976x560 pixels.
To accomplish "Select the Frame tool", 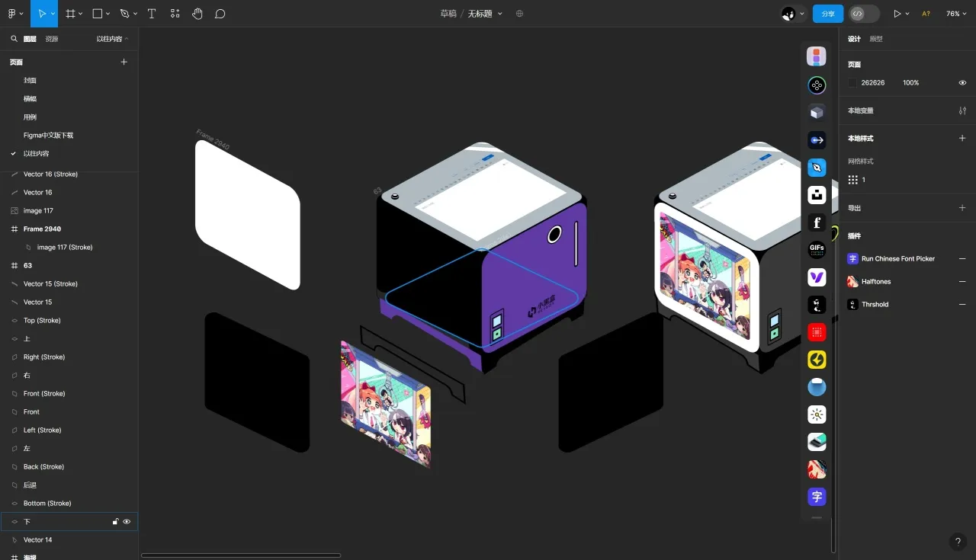I will tap(70, 14).
